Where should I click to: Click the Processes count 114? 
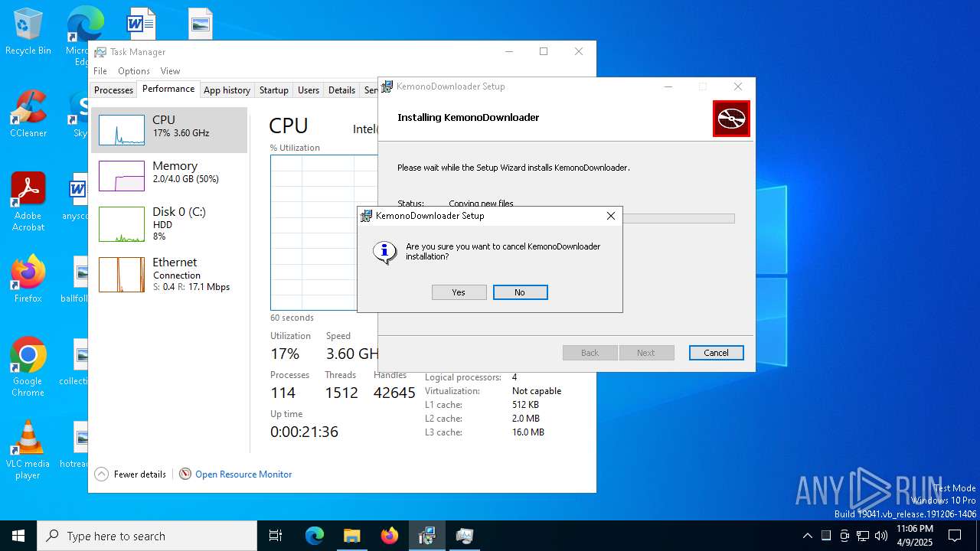[x=283, y=393]
